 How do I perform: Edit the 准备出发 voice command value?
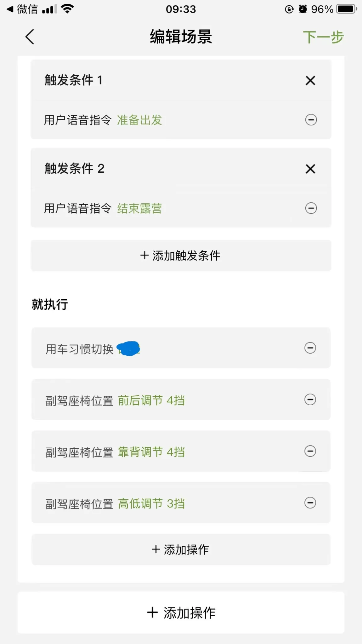[139, 120]
